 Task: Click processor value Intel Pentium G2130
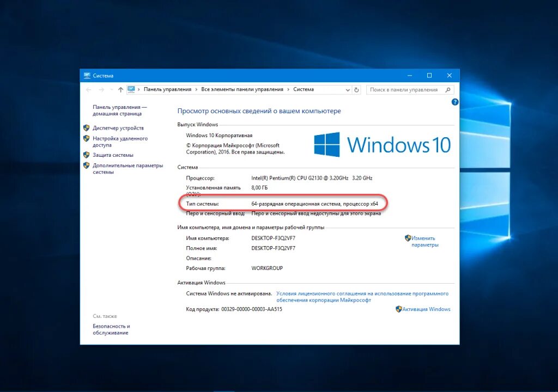312,178
